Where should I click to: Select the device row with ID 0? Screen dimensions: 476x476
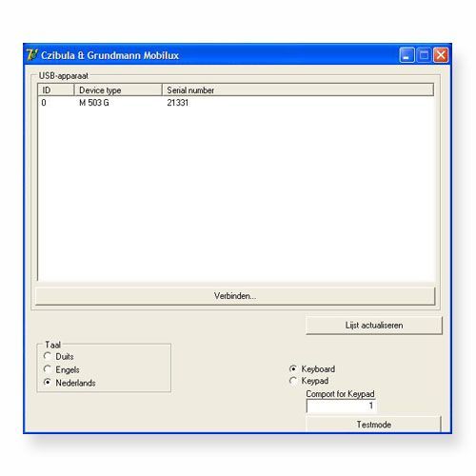[235, 103]
